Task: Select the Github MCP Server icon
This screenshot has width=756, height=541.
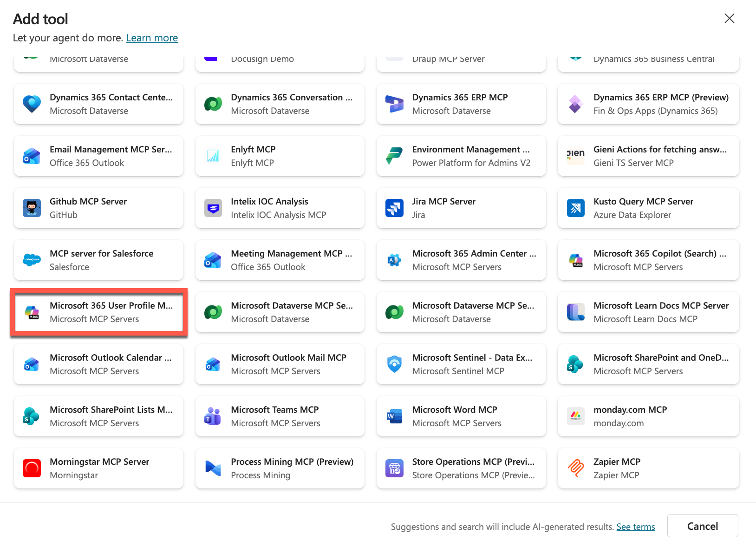Action: (x=31, y=208)
